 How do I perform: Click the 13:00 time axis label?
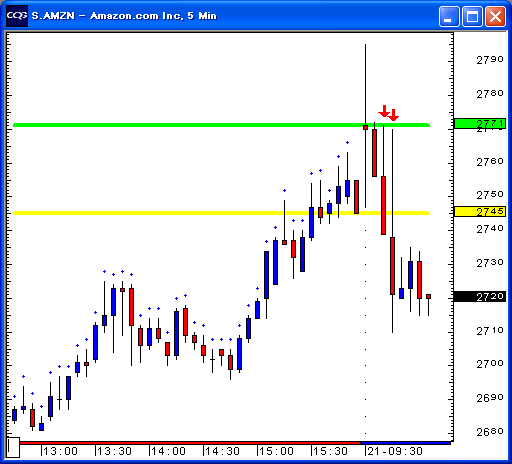coord(61,451)
